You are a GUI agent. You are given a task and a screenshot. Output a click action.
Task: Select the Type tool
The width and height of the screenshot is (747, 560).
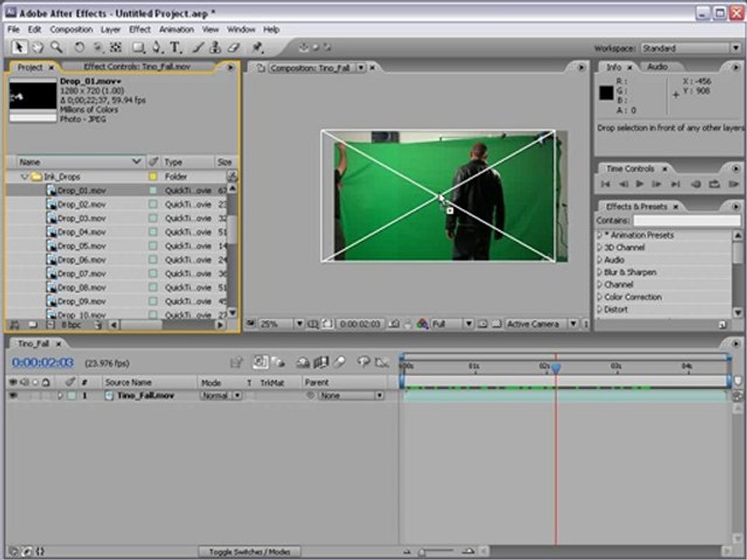[175, 47]
